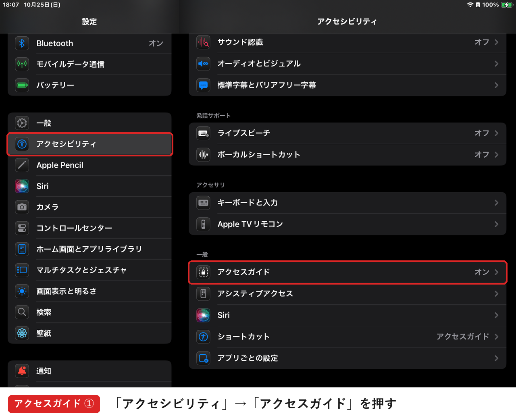Tap the battery (バッテリー) icon
The height and width of the screenshot is (420, 516).
(x=22, y=85)
